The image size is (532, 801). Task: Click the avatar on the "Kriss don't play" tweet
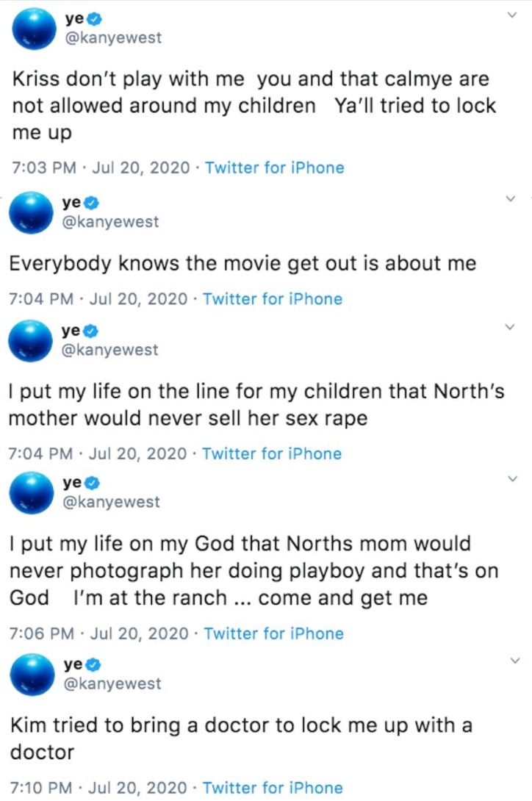(35, 29)
